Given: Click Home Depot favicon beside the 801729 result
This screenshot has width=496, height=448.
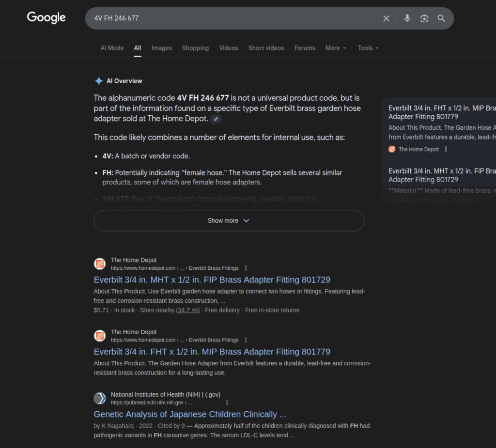Looking at the screenshot, I should click(100, 263).
